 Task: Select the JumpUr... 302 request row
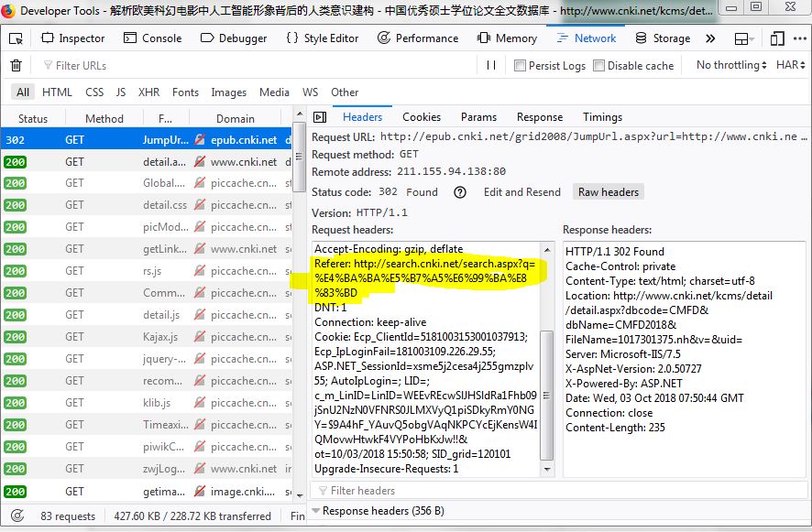coord(147,140)
